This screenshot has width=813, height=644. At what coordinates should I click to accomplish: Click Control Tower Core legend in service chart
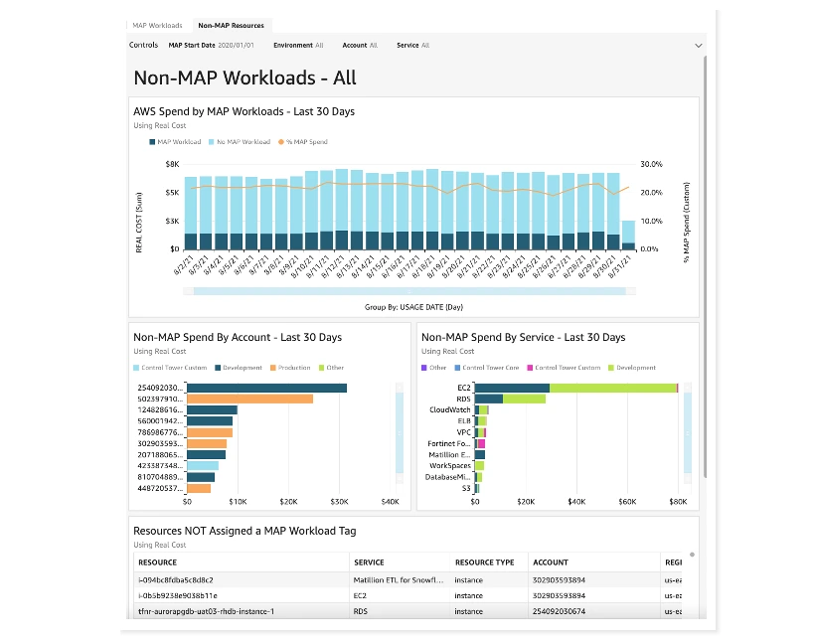[x=487, y=368]
